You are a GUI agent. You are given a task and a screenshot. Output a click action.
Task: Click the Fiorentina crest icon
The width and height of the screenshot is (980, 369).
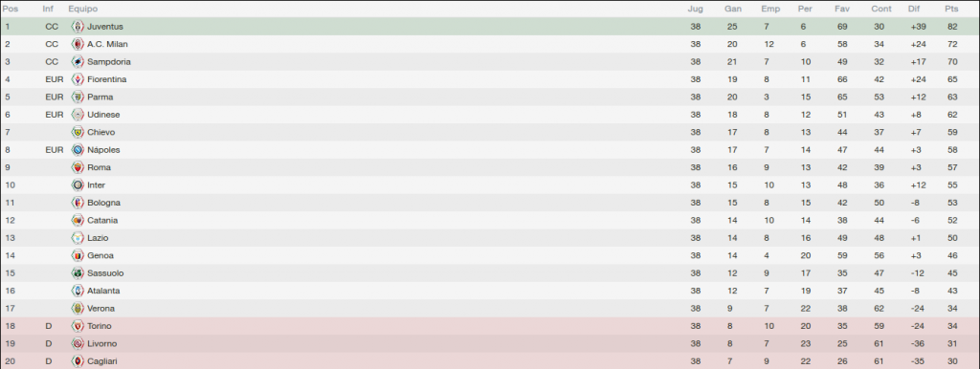[78, 79]
